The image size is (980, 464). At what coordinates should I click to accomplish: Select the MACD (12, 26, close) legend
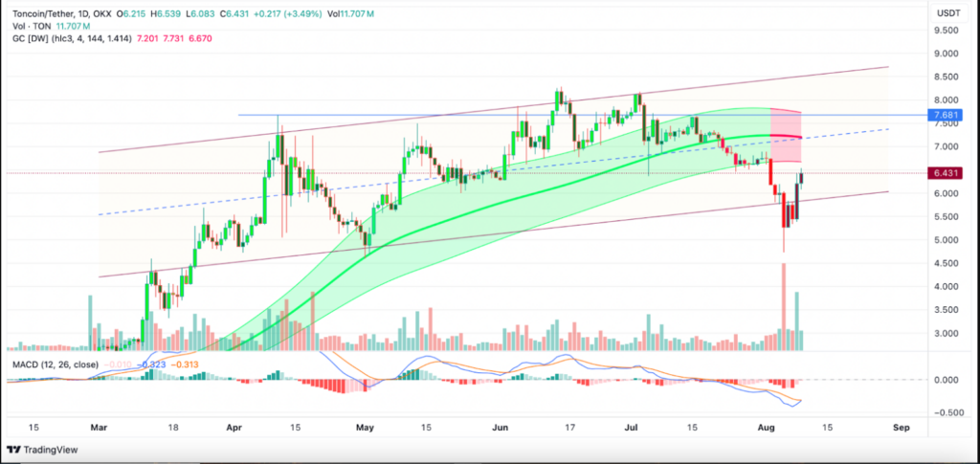[54, 365]
